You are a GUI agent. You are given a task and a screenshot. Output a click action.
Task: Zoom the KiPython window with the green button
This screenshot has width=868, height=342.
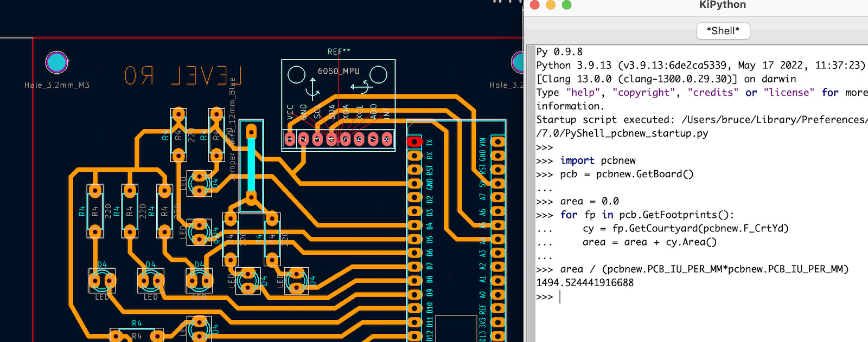pos(567,5)
